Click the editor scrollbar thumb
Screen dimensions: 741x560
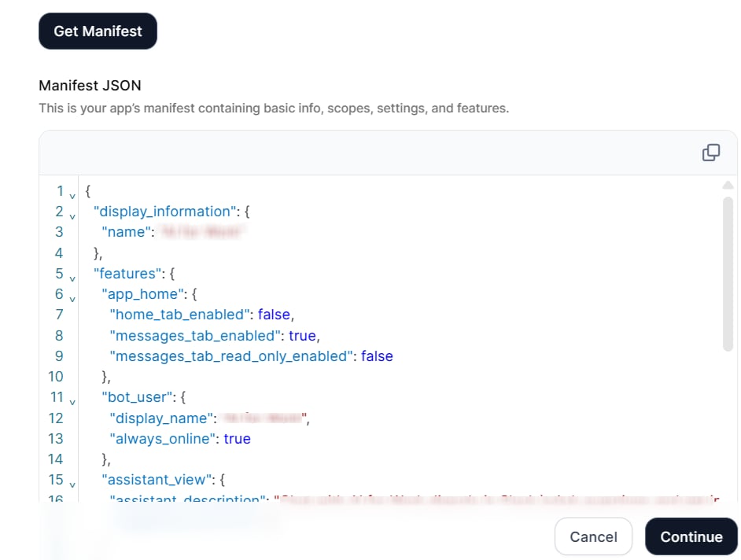point(728,274)
